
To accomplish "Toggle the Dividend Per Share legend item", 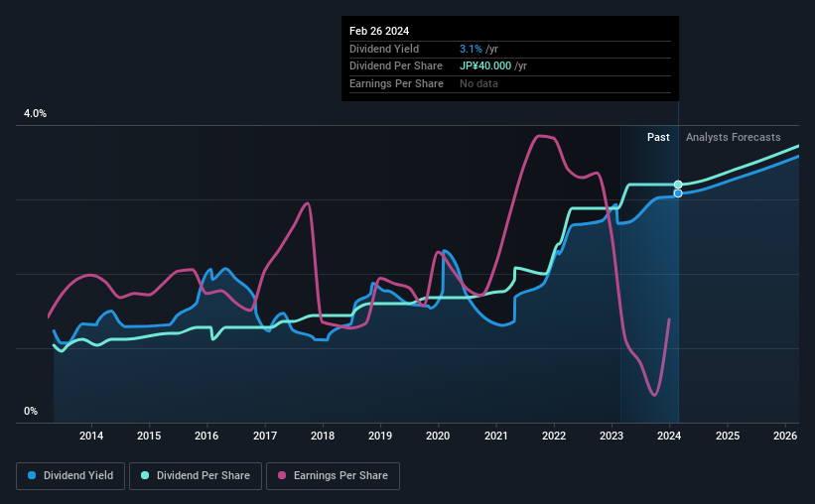I will [x=196, y=476].
